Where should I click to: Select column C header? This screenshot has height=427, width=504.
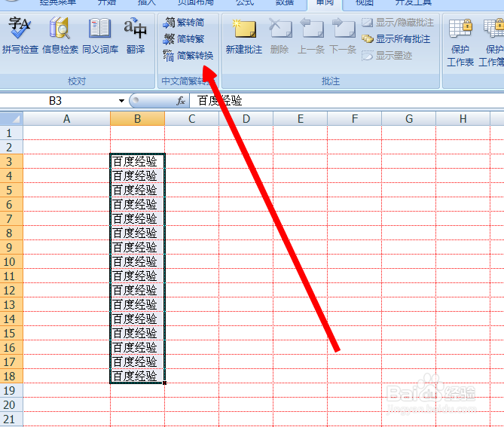tap(191, 118)
